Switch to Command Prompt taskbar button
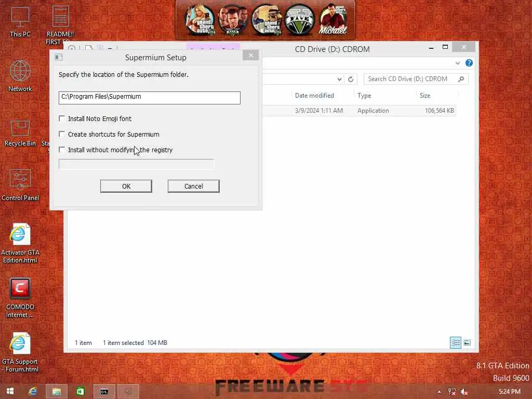Image resolution: width=532 pixels, height=399 pixels. [x=104, y=391]
